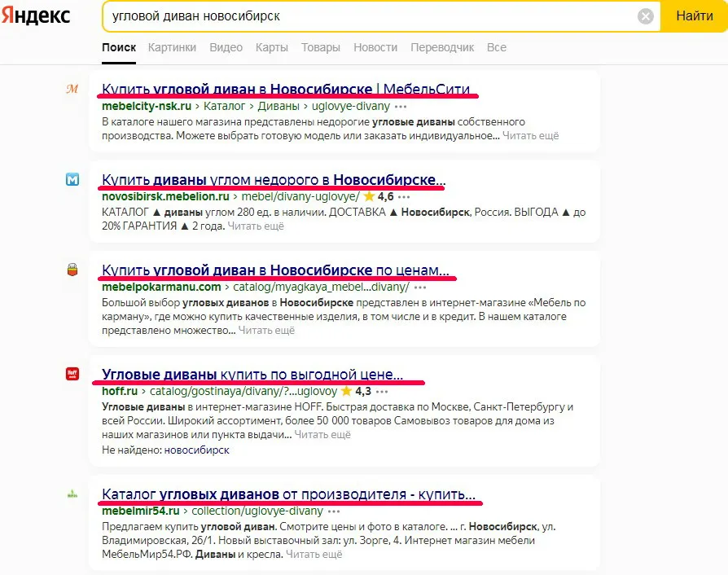Click the catalog/myagkaya_mebel path link

tap(322, 287)
